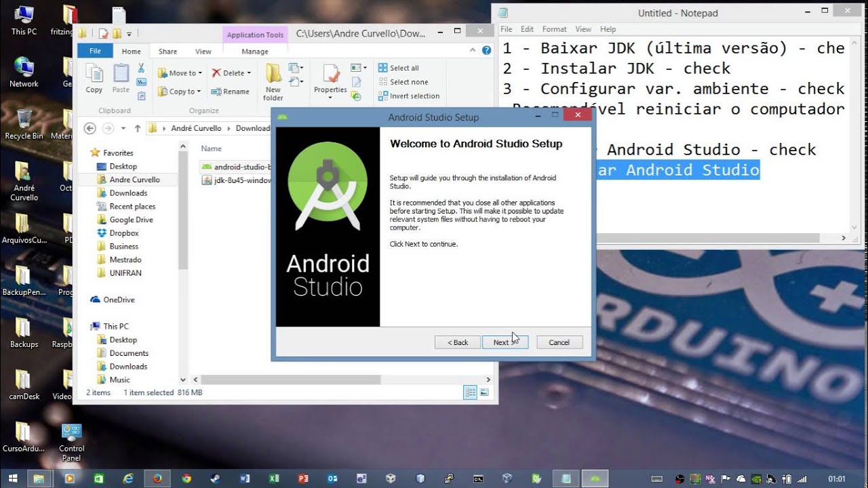Open the File tab in Explorer

[x=95, y=51]
